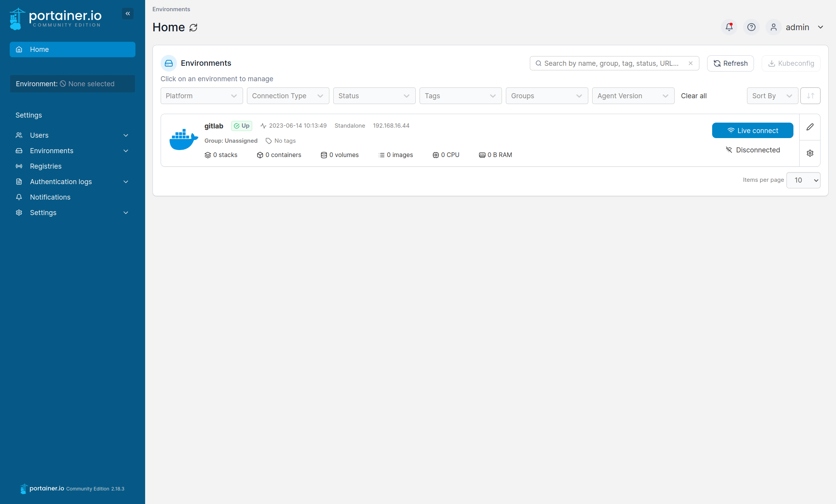
Task: Open the notifications bell icon in header
Action: [729, 27]
